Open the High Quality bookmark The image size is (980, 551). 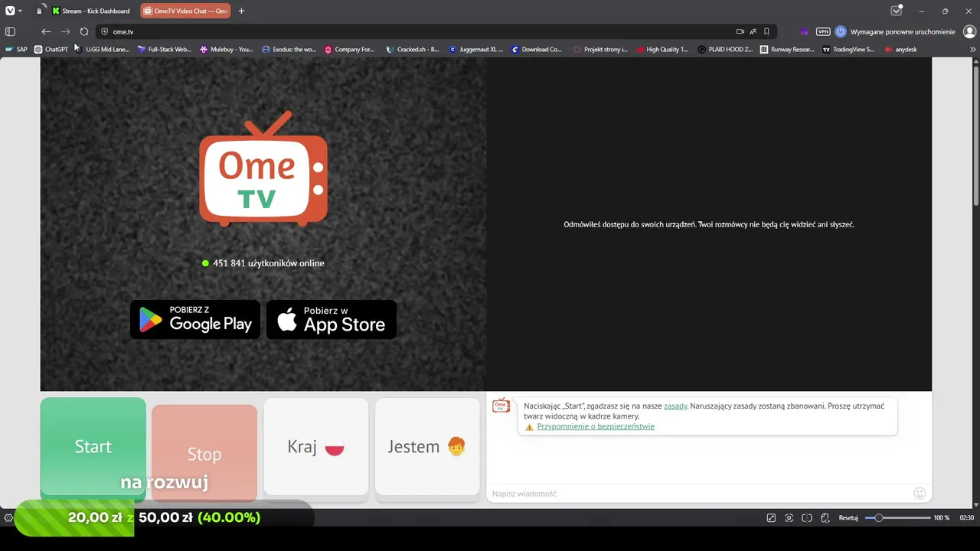coord(662,49)
